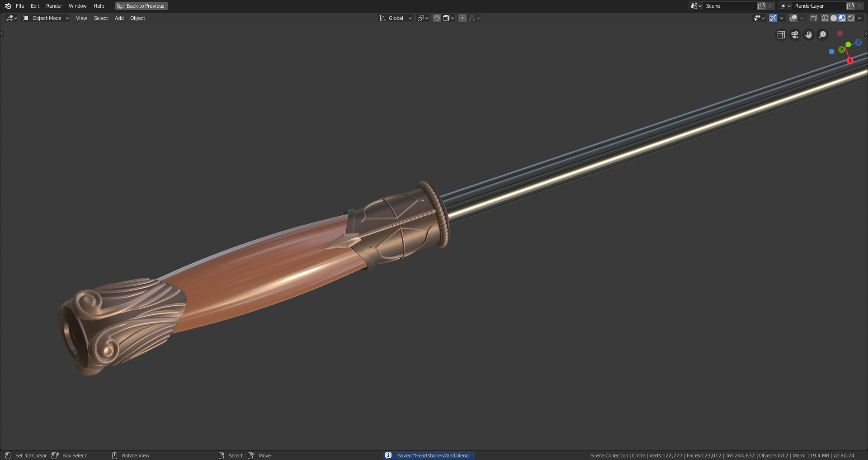Click the Verts:122,777 statistic in status bar
The height and width of the screenshot is (460, 868).
click(665, 455)
